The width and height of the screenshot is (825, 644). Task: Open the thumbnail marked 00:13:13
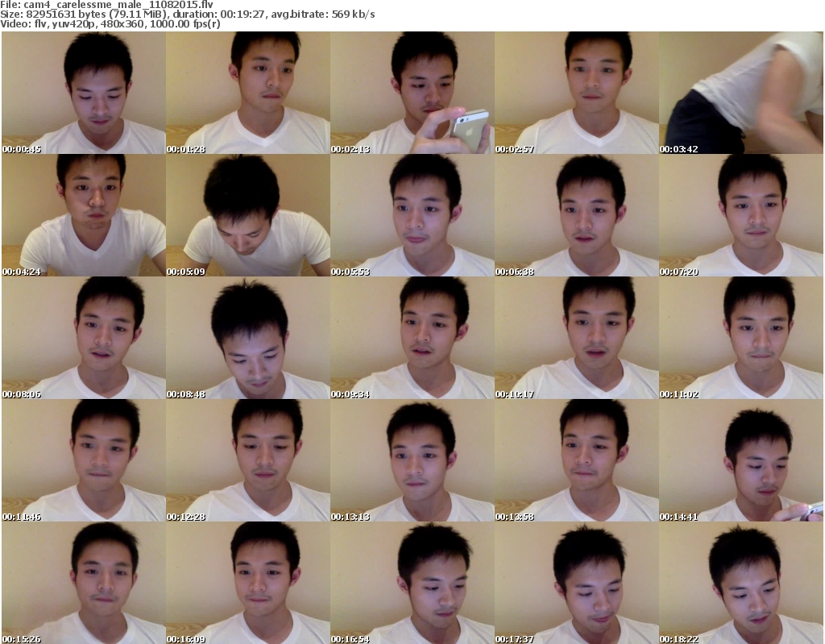coord(412,461)
